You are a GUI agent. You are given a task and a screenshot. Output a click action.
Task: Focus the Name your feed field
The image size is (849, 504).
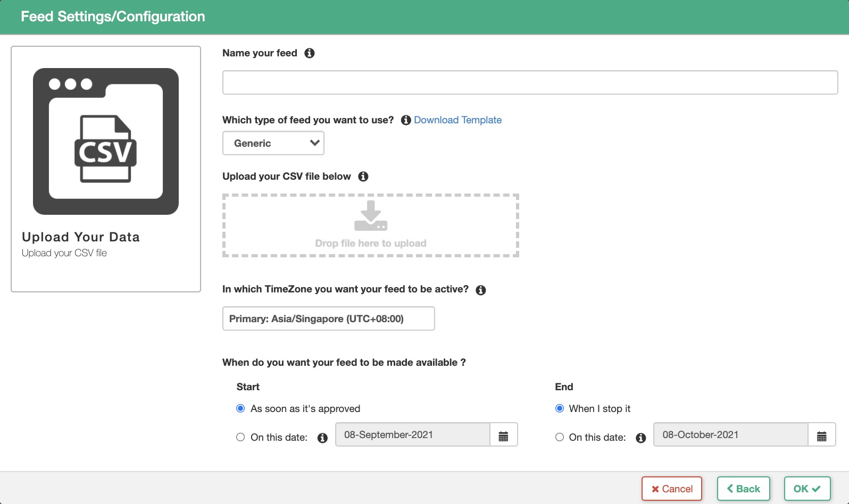[530, 82]
